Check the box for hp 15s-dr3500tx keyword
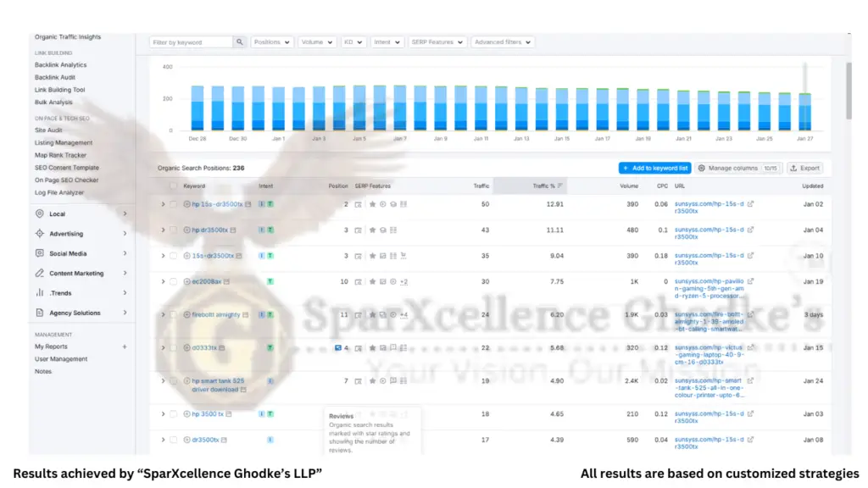Screen dimensions: 868x488 [174, 204]
